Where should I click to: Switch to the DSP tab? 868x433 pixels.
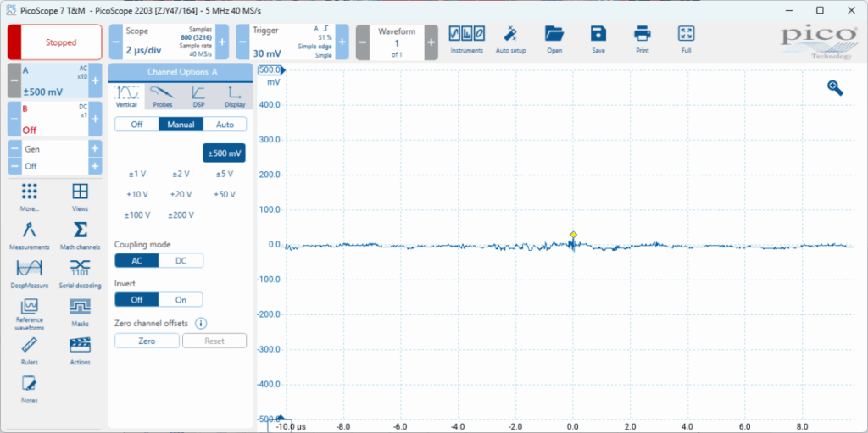(198, 97)
